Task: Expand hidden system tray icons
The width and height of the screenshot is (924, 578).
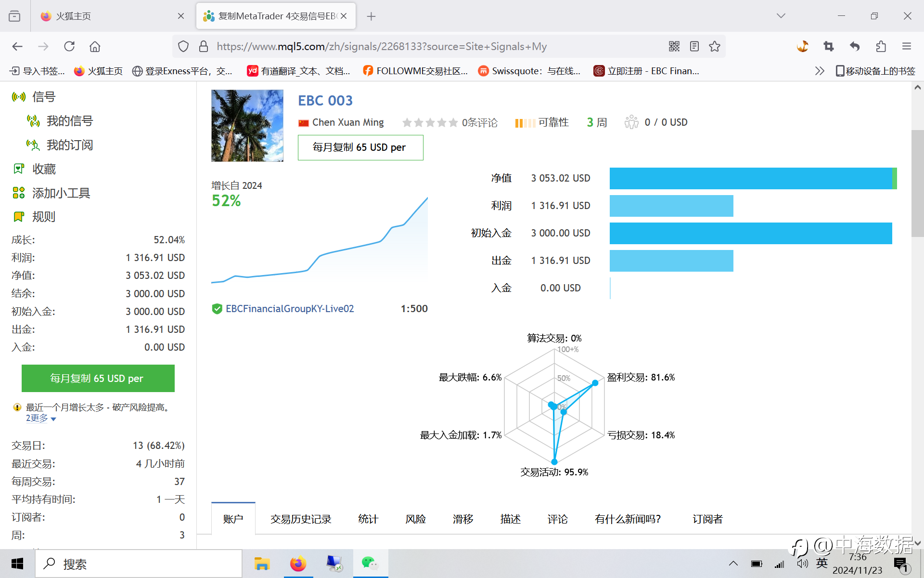Action: tap(733, 564)
